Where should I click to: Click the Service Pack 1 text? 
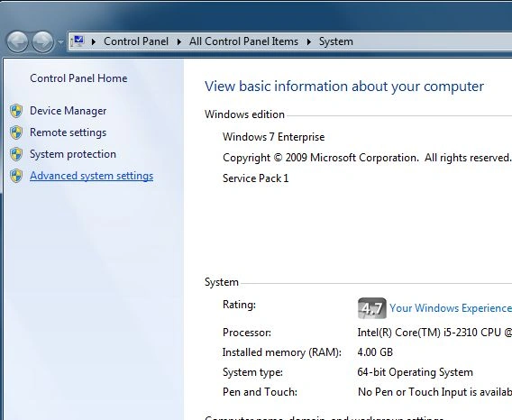[x=255, y=178]
